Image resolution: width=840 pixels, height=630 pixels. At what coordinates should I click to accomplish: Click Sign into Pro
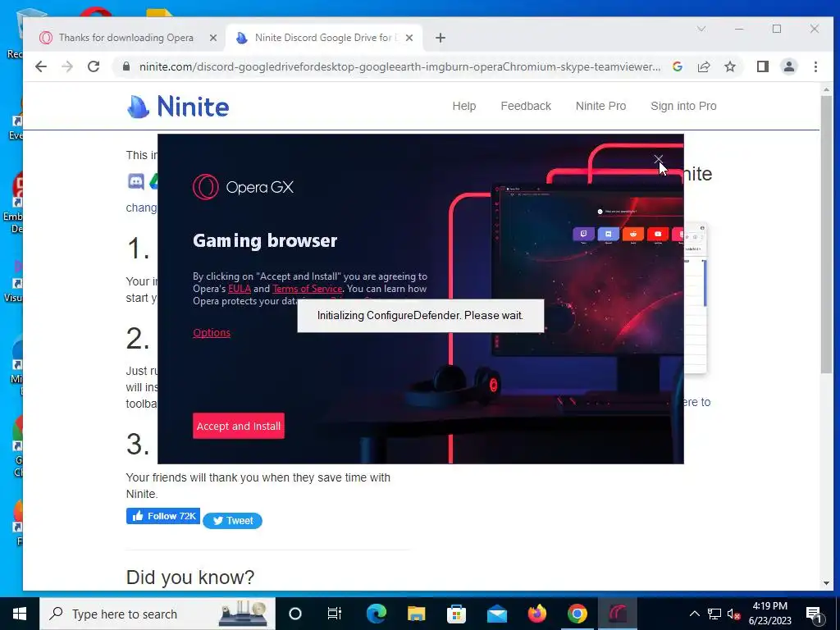pyautogui.click(x=683, y=106)
